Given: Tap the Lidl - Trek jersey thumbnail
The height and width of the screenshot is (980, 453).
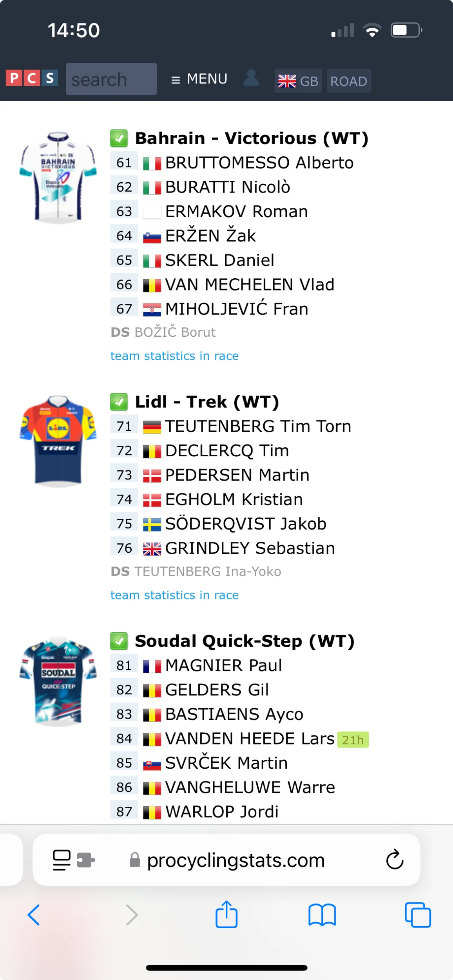Looking at the screenshot, I should (58, 441).
